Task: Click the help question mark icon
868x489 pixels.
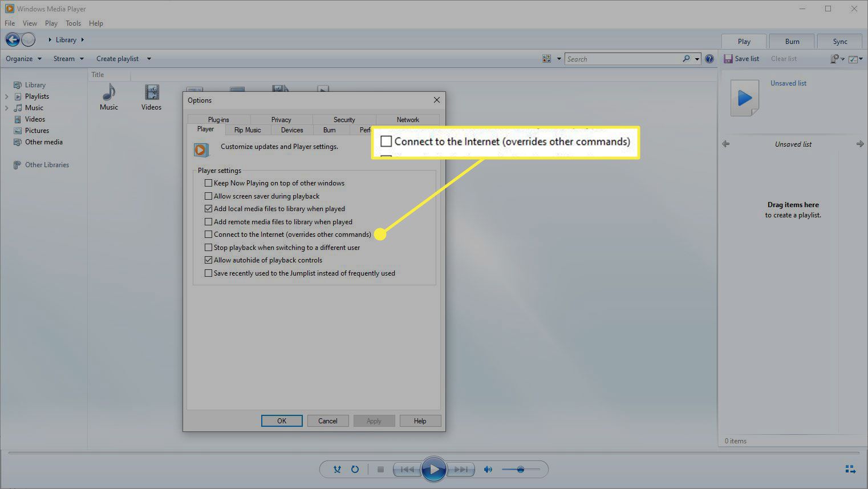Action: (x=709, y=59)
